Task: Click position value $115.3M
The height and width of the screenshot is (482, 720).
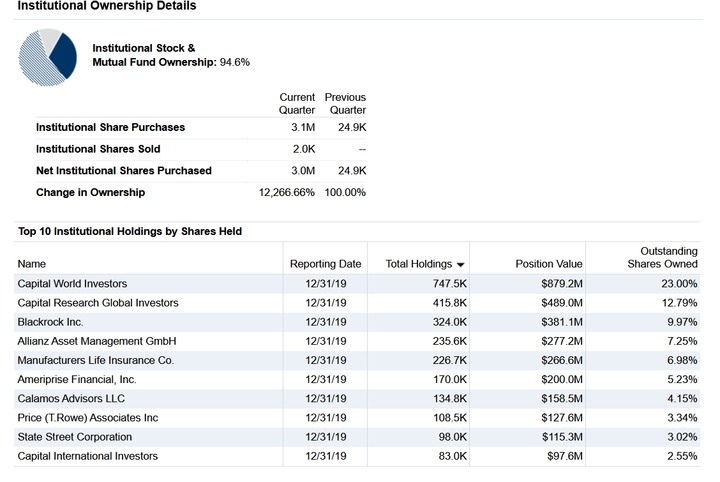Action: coord(562,437)
